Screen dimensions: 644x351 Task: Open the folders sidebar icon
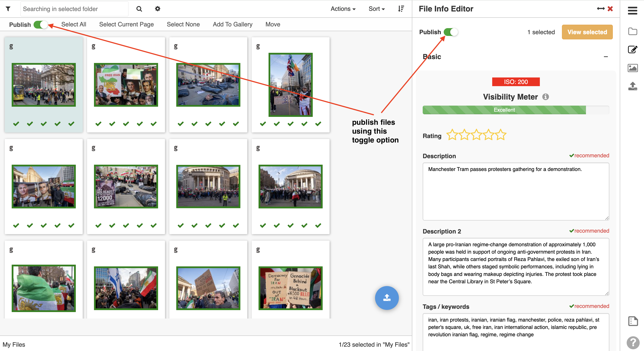click(x=633, y=31)
